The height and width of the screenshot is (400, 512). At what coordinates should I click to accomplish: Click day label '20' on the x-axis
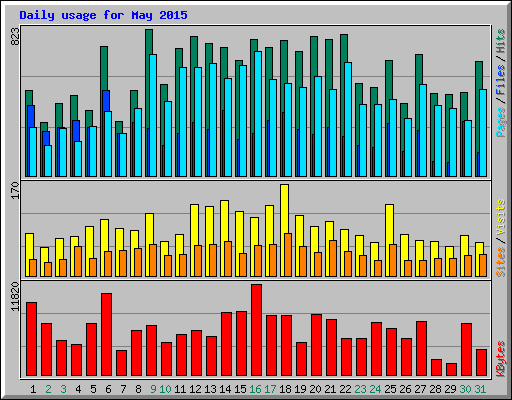(315, 389)
